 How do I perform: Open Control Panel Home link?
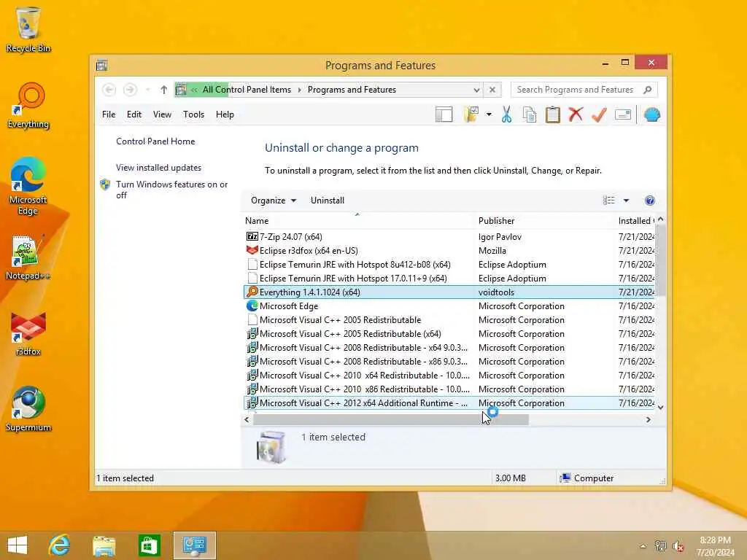(155, 141)
